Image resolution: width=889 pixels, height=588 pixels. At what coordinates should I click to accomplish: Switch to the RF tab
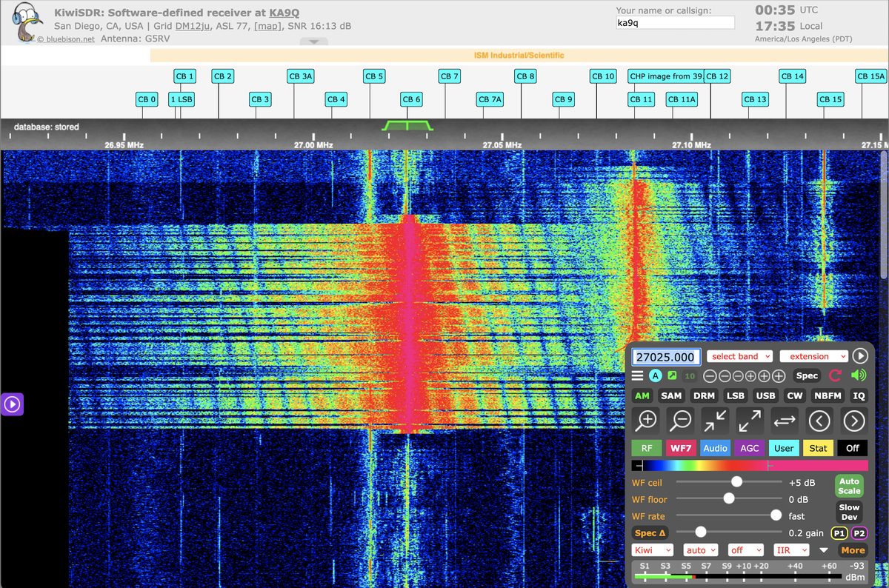[x=647, y=448]
